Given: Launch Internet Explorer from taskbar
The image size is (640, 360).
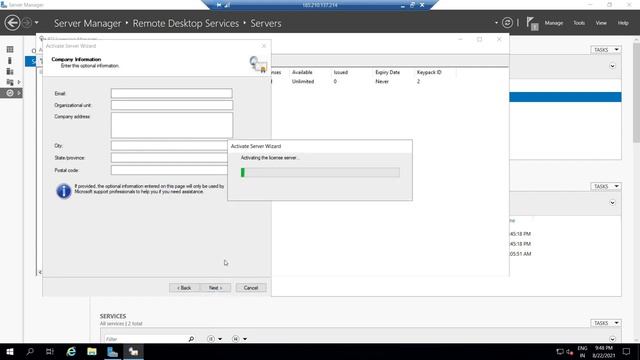Looking at the screenshot, I should [71, 351].
